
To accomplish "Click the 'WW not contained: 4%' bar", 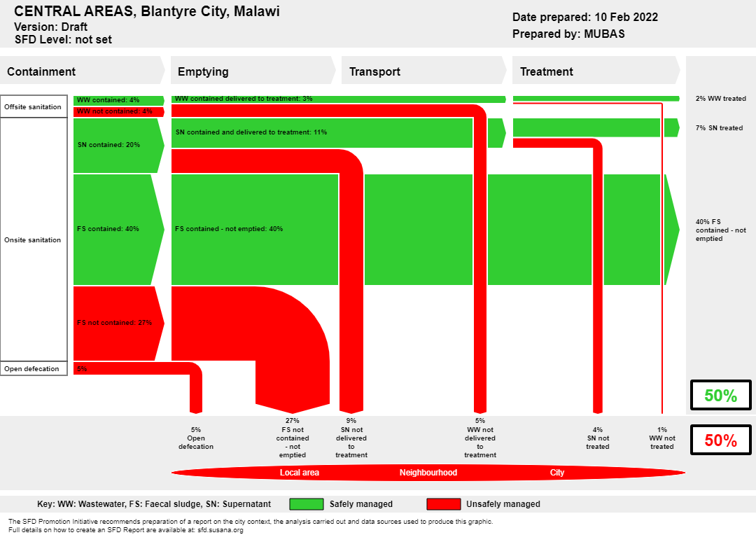I will [118, 111].
